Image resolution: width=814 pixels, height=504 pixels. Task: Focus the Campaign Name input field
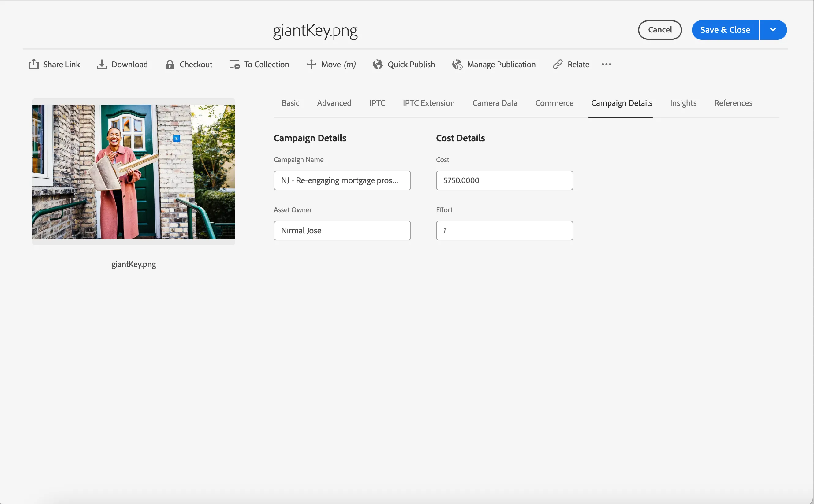coord(342,180)
